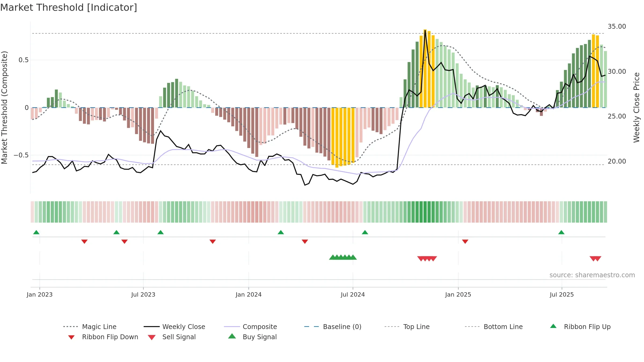The width and height of the screenshot is (644, 362).
Task: Click the green triangle icon beside Buy Signal
Action: click(x=232, y=336)
